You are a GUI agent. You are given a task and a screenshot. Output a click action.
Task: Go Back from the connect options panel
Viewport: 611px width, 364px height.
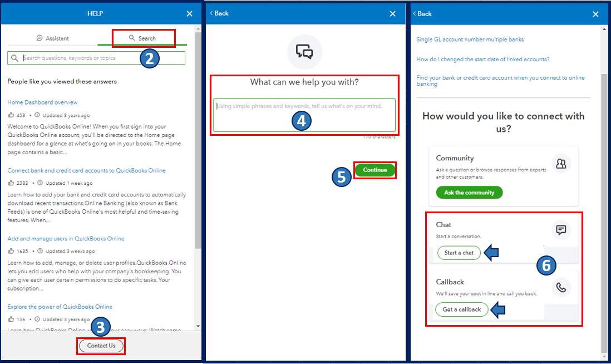click(x=422, y=14)
